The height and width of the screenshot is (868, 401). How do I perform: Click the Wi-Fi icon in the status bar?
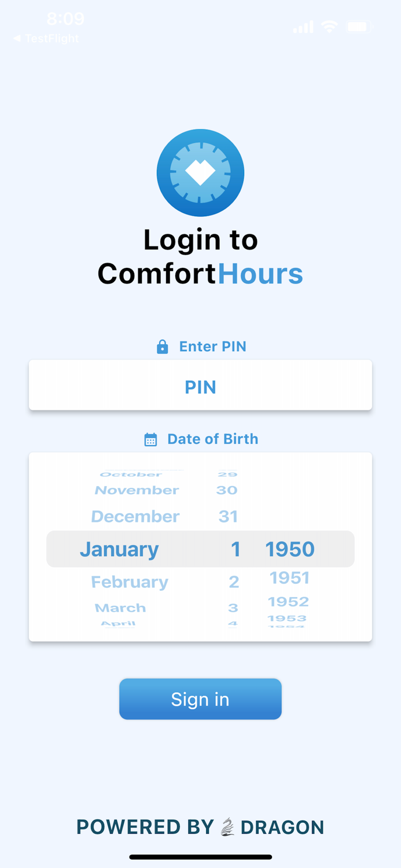(329, 26)
